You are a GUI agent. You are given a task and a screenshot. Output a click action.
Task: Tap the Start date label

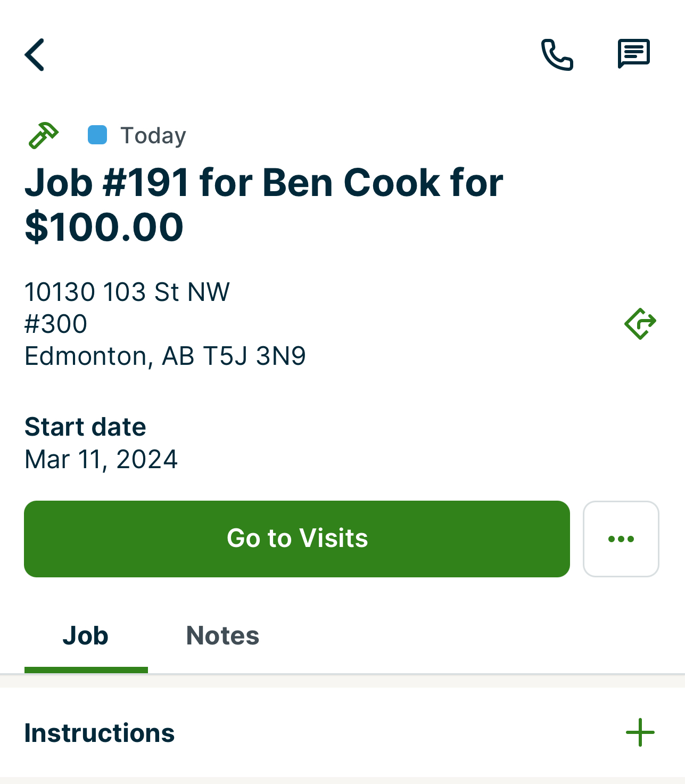85,427
